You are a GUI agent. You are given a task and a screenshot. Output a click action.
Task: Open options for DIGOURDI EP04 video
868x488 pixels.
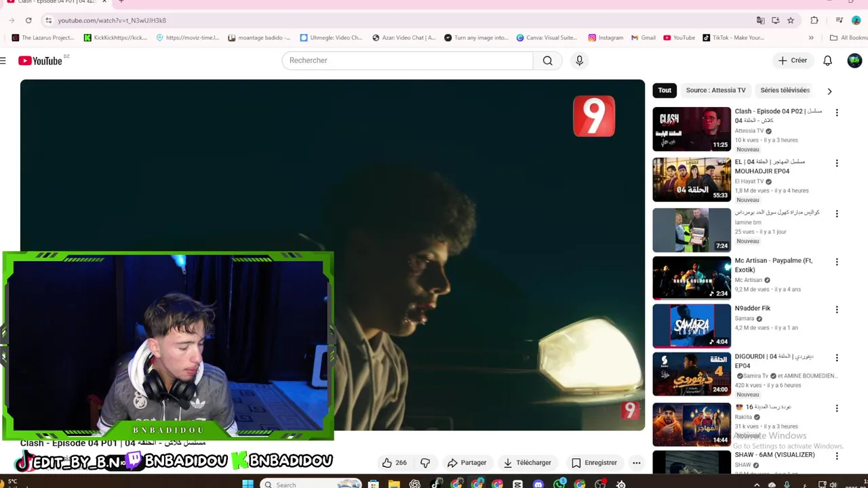[x=837, y=357]
